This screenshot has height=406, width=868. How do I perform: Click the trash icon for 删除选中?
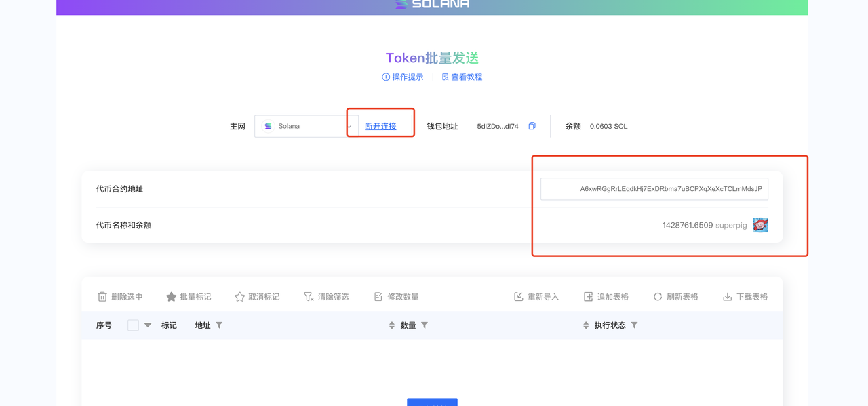point(102,297)
